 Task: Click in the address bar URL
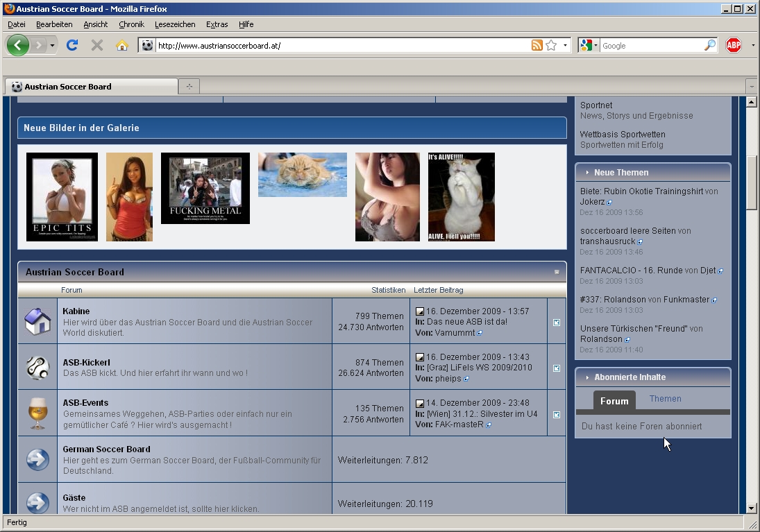[343, 46]
